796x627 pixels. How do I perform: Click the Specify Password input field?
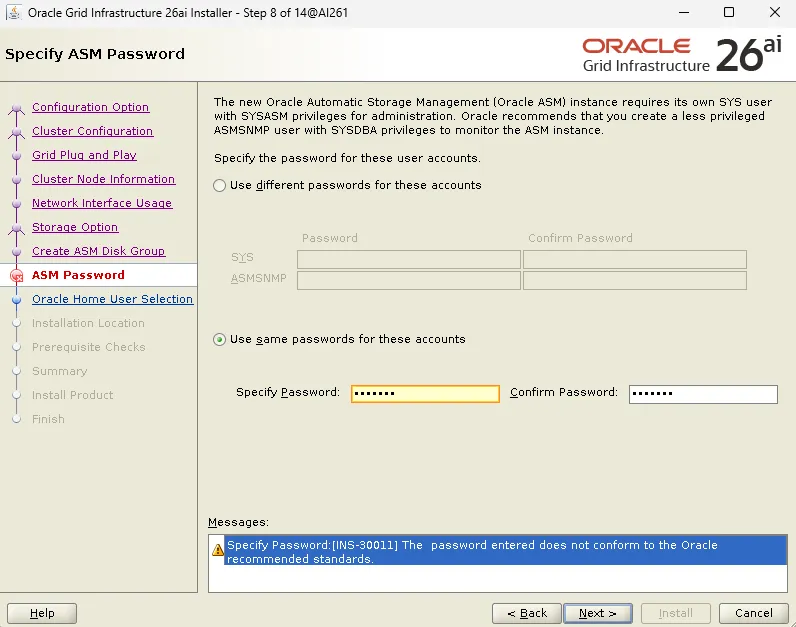(x=425, y=393)
